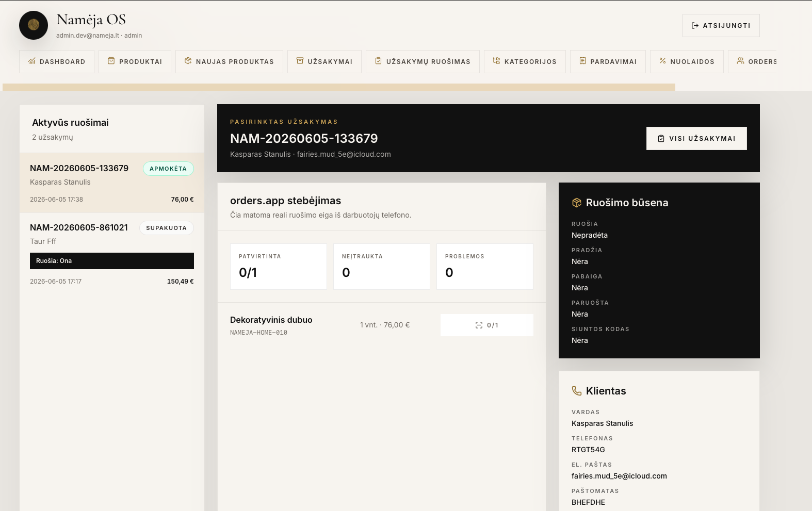Click the 1 vnt. · 76,00 € quantity text
This screenshot has height=511, width=812.
tap(385, 325)
